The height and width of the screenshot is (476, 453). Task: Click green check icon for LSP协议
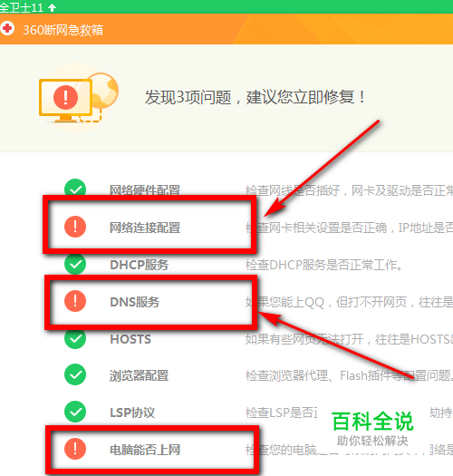(x=75, y=412)
